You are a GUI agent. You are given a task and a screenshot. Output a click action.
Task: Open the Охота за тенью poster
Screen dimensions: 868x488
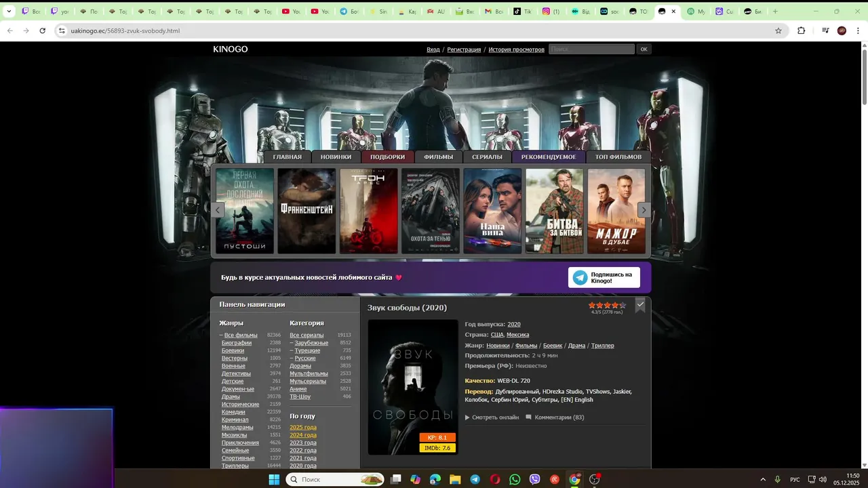tap(431, 211)
